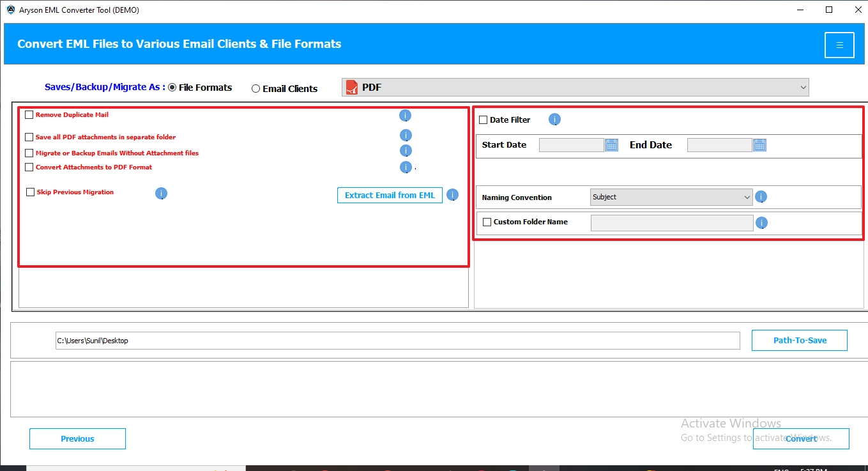Check the Custom Folder Name option

click(487, 222)
